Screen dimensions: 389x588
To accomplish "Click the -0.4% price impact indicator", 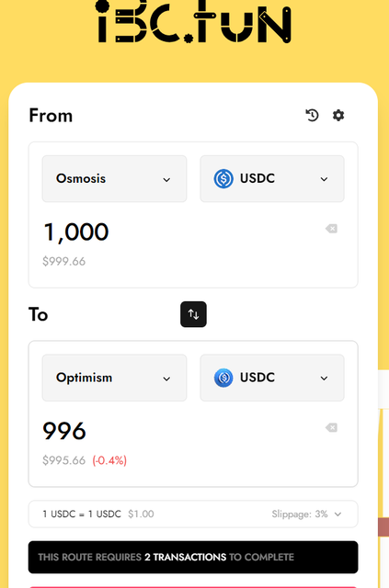I will pos(109,460).
